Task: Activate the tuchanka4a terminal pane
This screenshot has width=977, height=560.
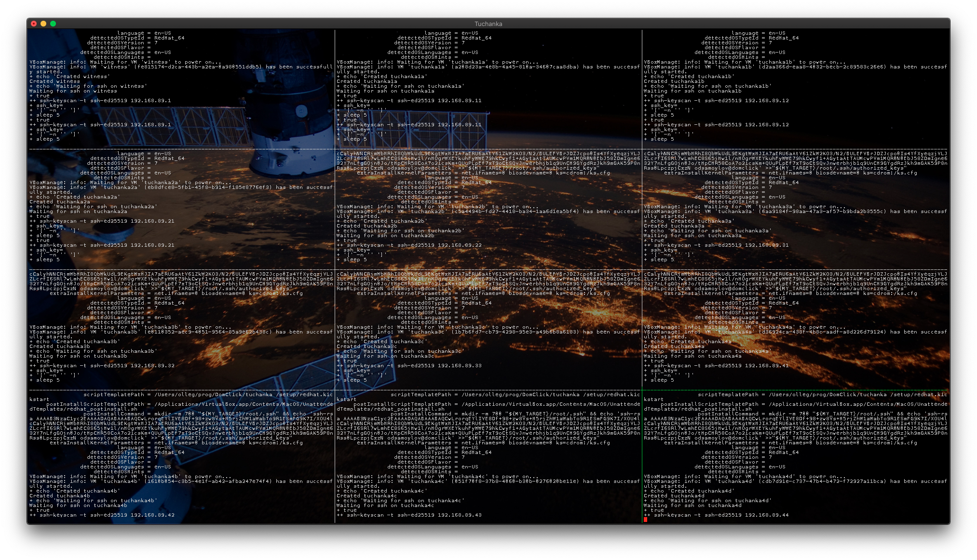Action: click(x=796, y=330)
